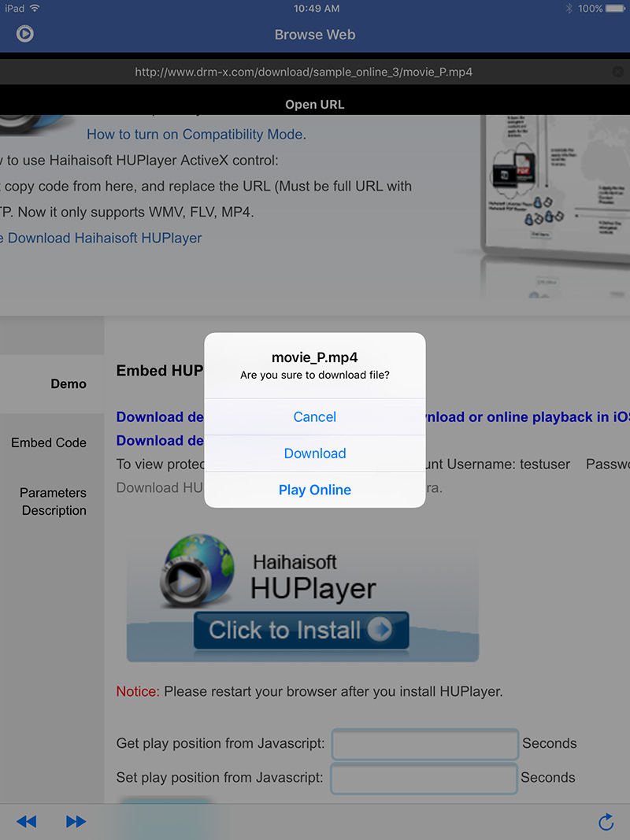Tap the Bluetooth status icon
Viewport: 630px width, 840px height.
pyautogui.click(x=569, y=9)
